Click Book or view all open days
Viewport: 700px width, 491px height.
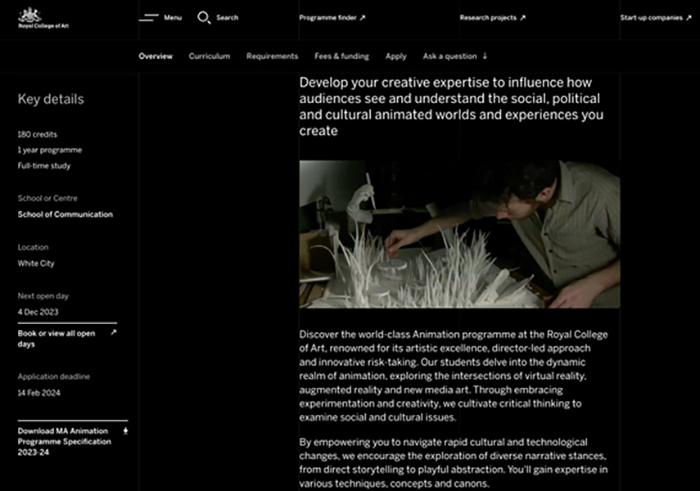click(56, 338)
